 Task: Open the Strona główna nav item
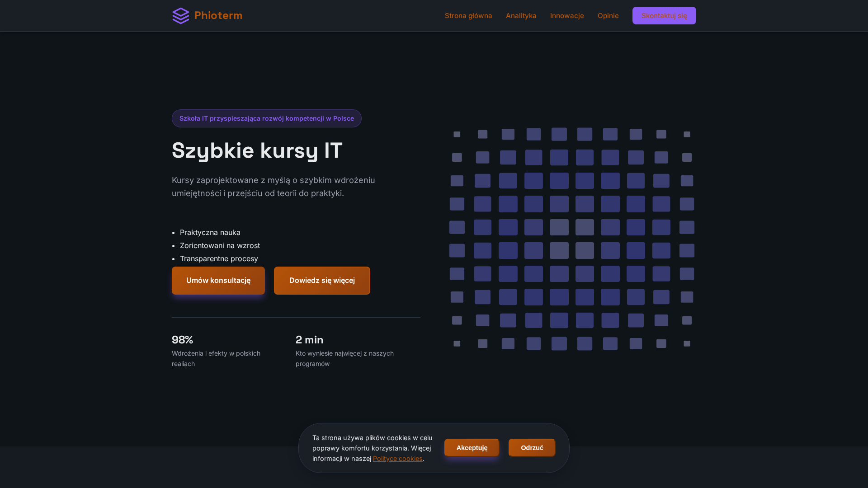point(468,15)
